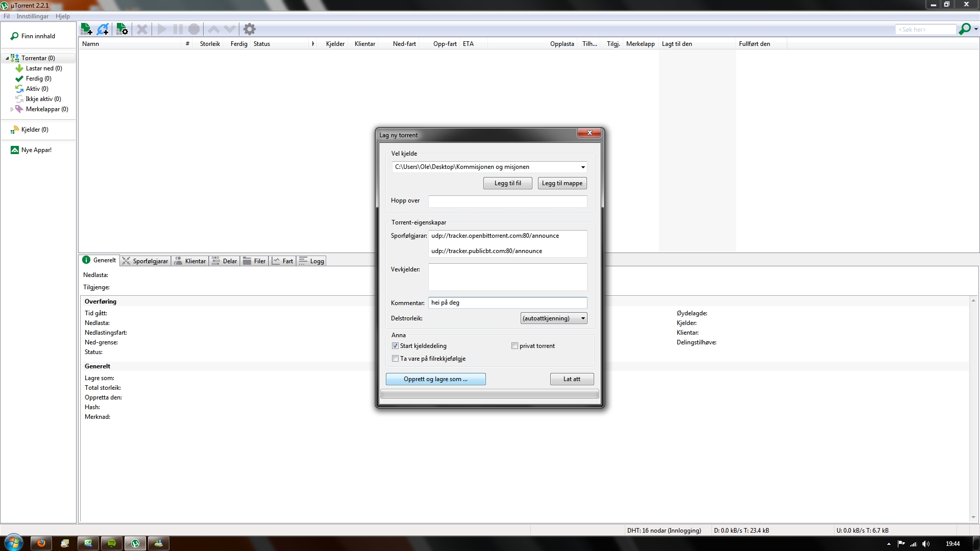980x551 pixels.
Task: Click the Remove torrent X icon
Action: click(x=142, y=29)
